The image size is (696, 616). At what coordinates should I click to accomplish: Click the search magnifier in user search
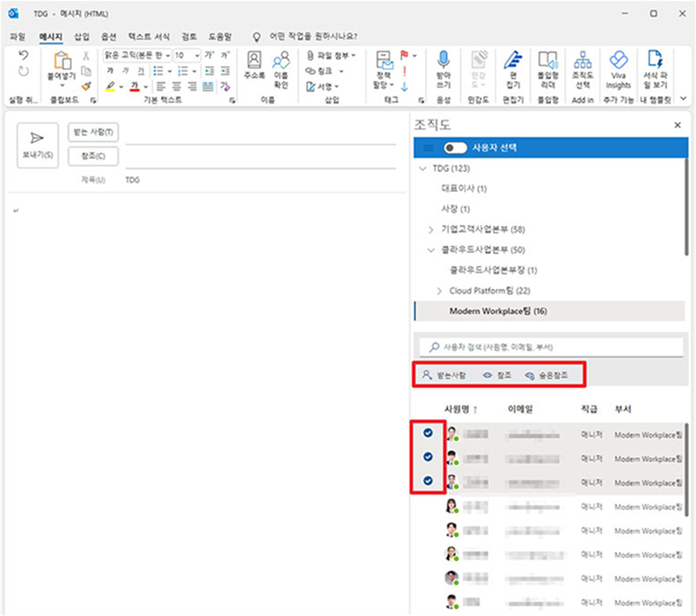tap(434, 347)
